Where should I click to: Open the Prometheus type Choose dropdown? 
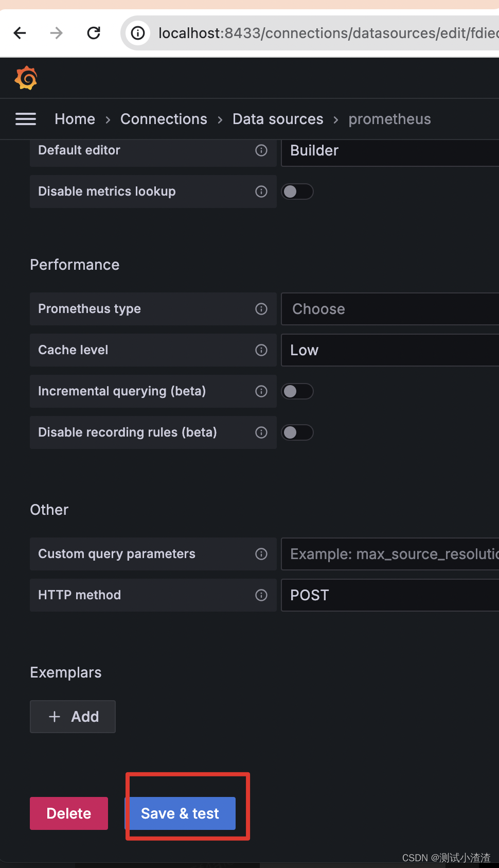(x=390, y=309)
